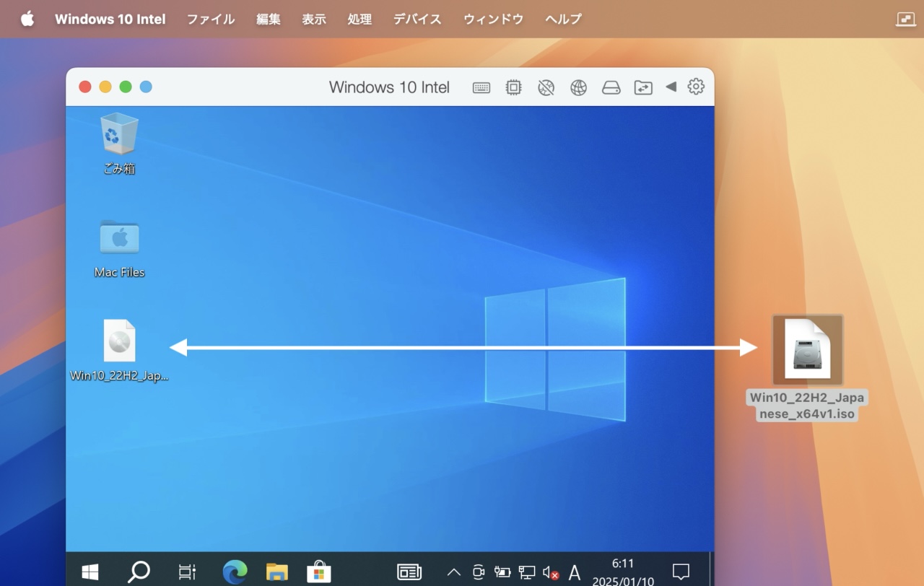This screenshot has height=586, width=924.
Task: Open the Apple menu
Action: [27, 19]
